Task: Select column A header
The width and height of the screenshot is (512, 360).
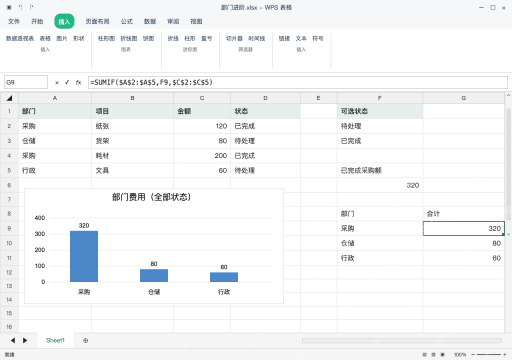Action: (x=55, y=98)
